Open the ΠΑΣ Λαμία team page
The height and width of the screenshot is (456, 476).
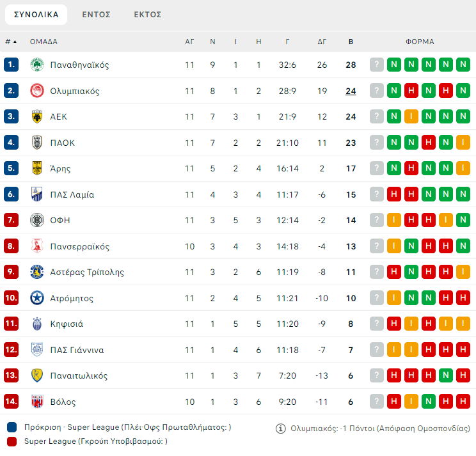72,194
